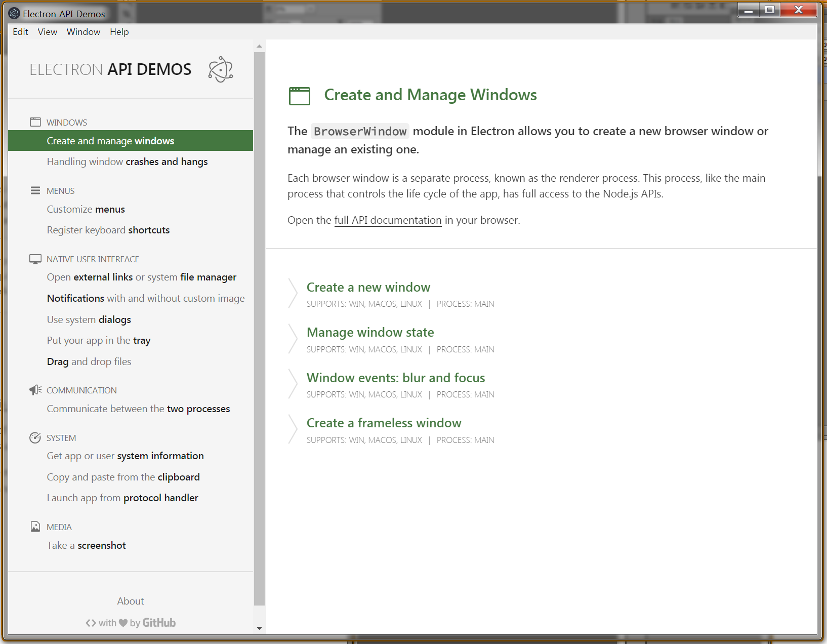
Task: Click the Create and Manage Windows page title
Action: (x=430, y=95)
